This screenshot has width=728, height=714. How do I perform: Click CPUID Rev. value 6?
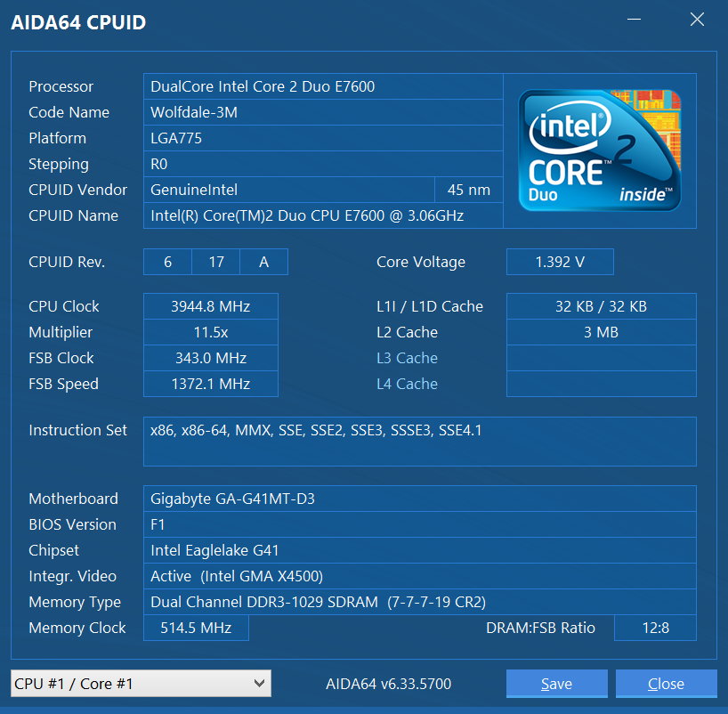(x=167, y=262)
